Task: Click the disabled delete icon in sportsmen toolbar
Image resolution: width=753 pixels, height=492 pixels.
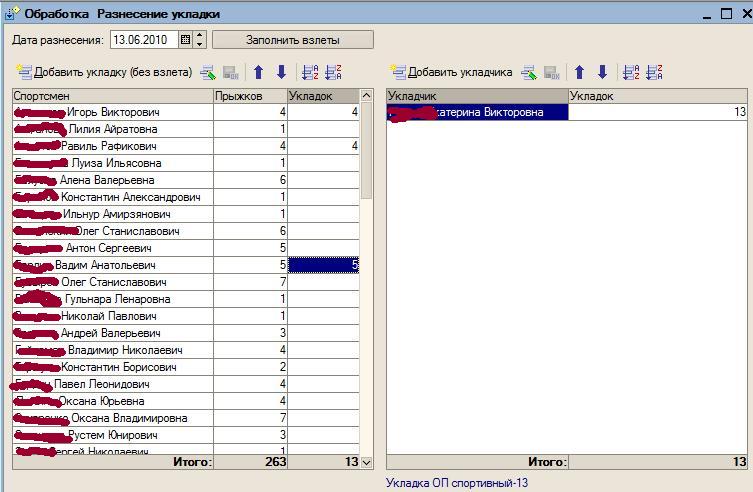Action: point(231,72)
